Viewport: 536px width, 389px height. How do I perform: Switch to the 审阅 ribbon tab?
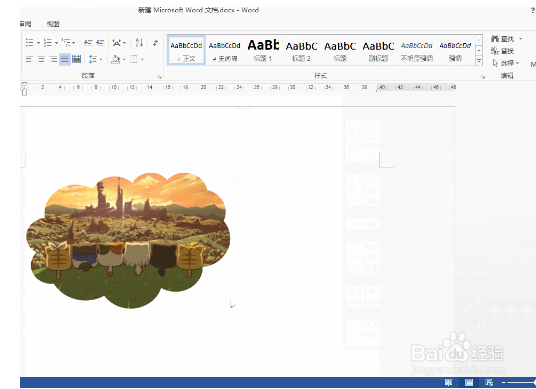pyautogui.click(x=26, y=24)
